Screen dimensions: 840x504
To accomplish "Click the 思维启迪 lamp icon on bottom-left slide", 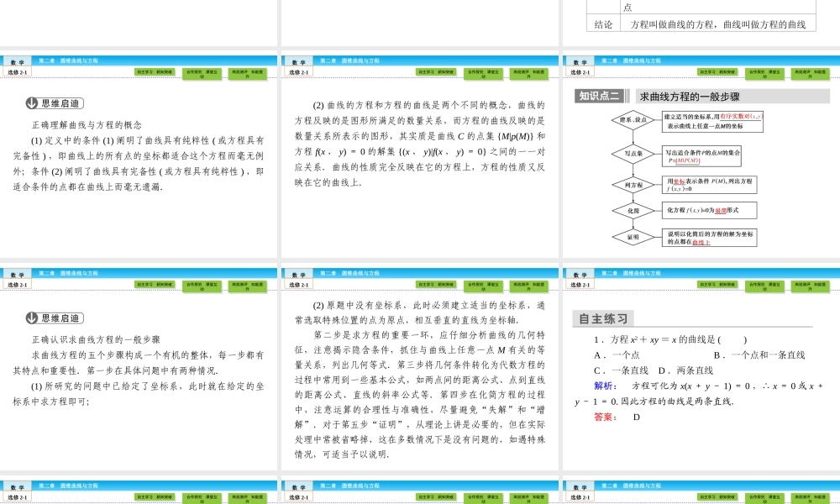I will (31, 318).
